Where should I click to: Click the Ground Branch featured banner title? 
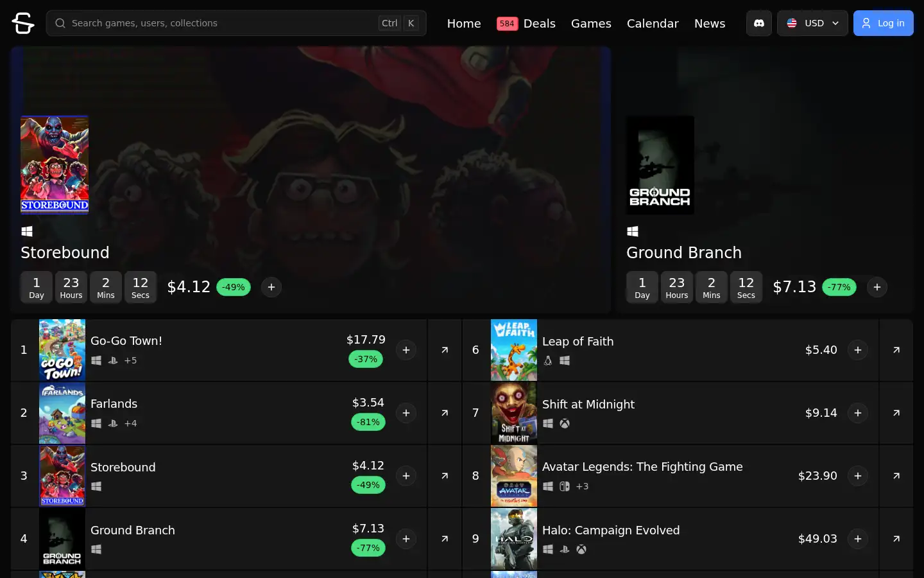point(684,252)
